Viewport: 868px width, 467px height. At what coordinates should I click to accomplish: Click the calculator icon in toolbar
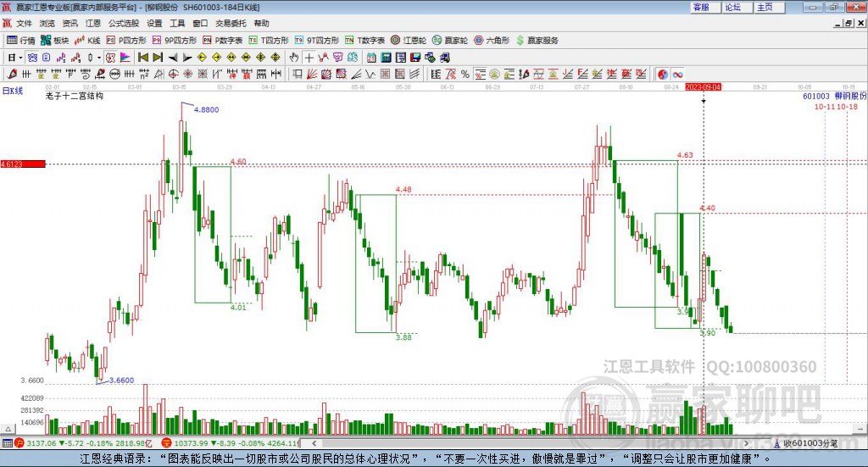[386, 58]
